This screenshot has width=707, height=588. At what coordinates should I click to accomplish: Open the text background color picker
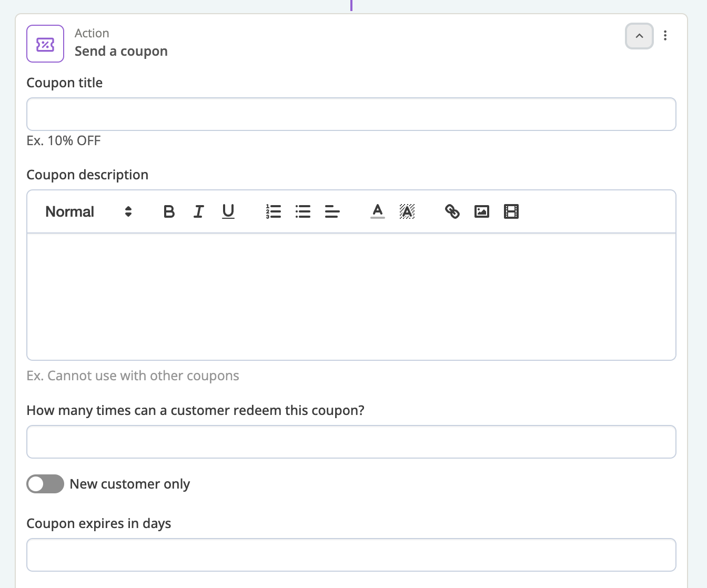(407, 211)
